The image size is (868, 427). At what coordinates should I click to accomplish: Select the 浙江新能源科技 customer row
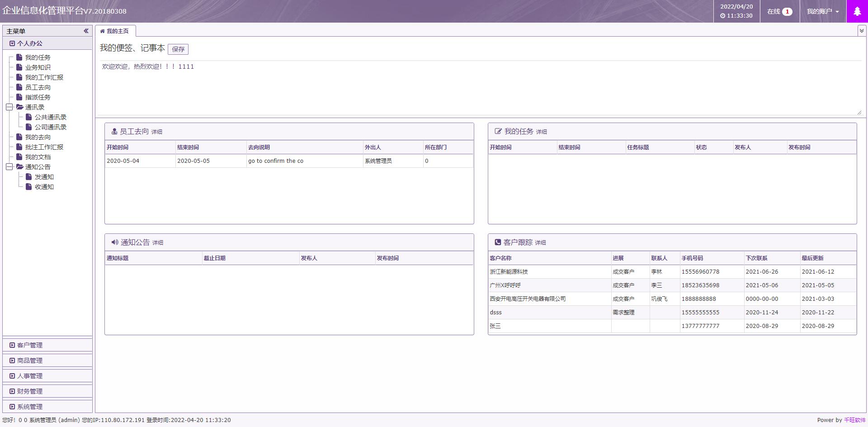672,272
